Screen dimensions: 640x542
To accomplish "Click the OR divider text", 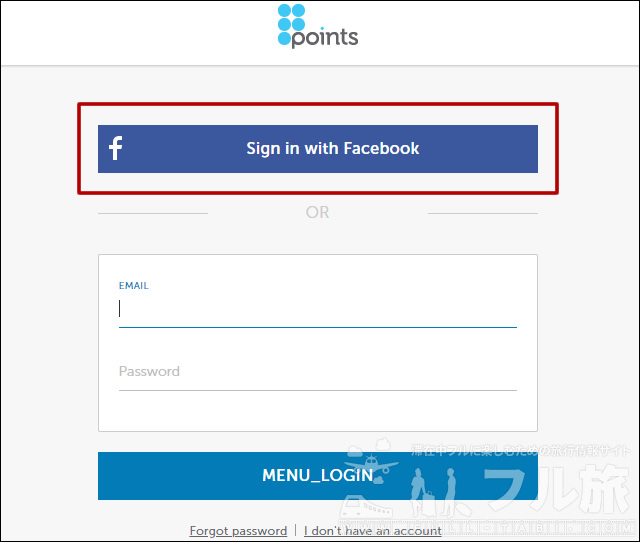I will point(318,212).
